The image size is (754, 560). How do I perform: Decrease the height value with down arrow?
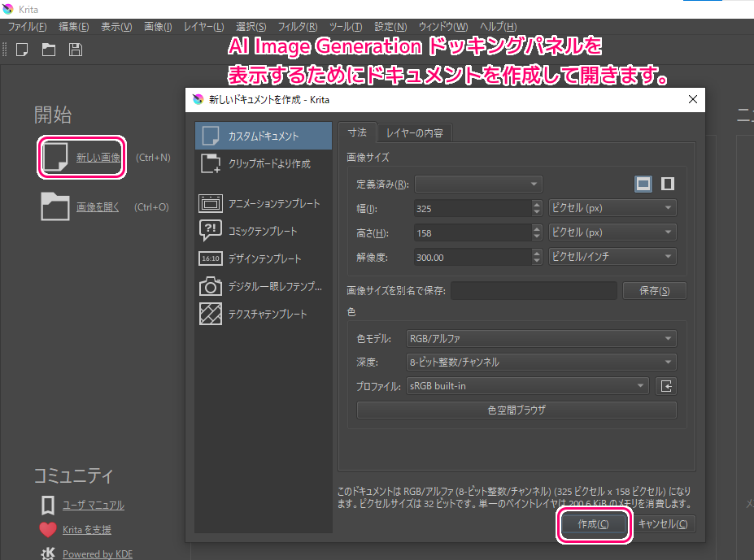[x=537, y=237]
